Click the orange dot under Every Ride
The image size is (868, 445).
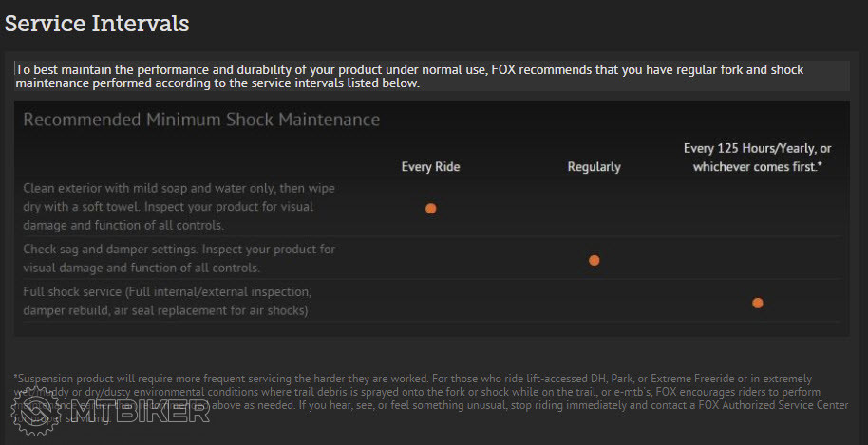pos(431,208)
